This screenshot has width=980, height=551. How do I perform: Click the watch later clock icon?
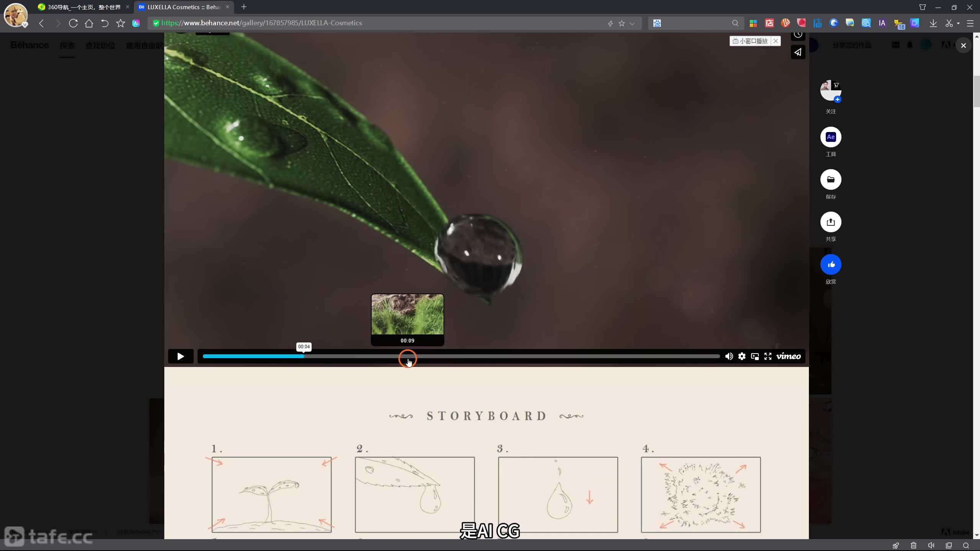pyautogui.click(x=798, y=35)
